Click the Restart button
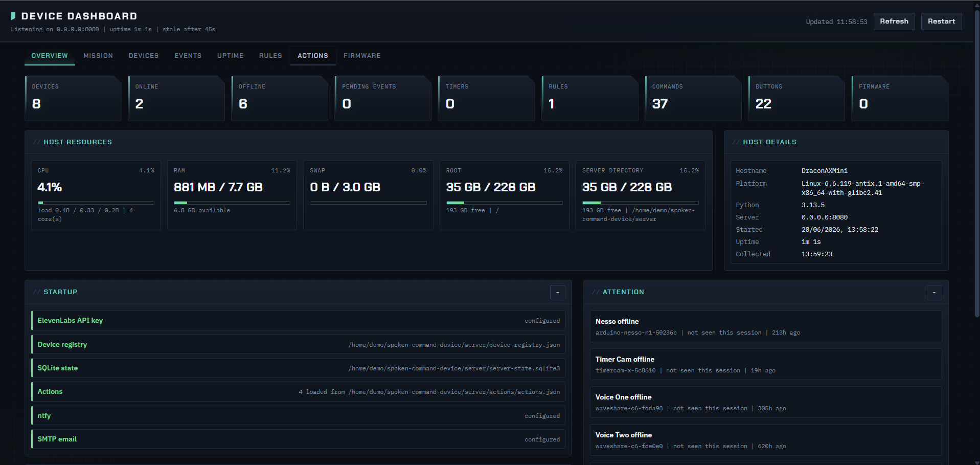 click(x=941, y=21)
